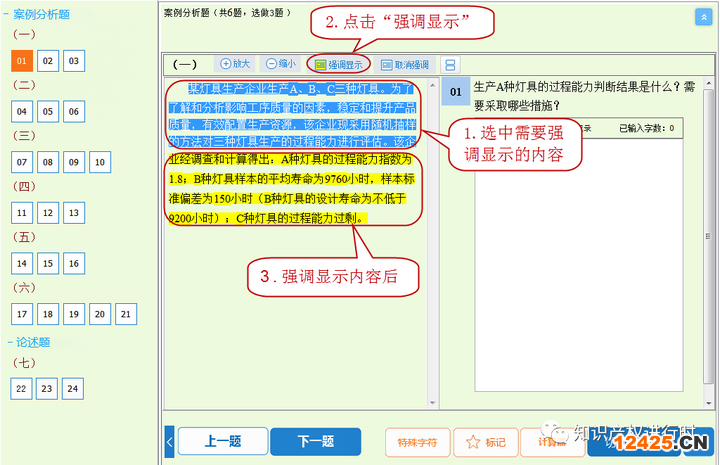Screen dimensions: 720x465
Task: Select question 10 in the sidebar
Action: pyautogui.click(x=99, y=162)
